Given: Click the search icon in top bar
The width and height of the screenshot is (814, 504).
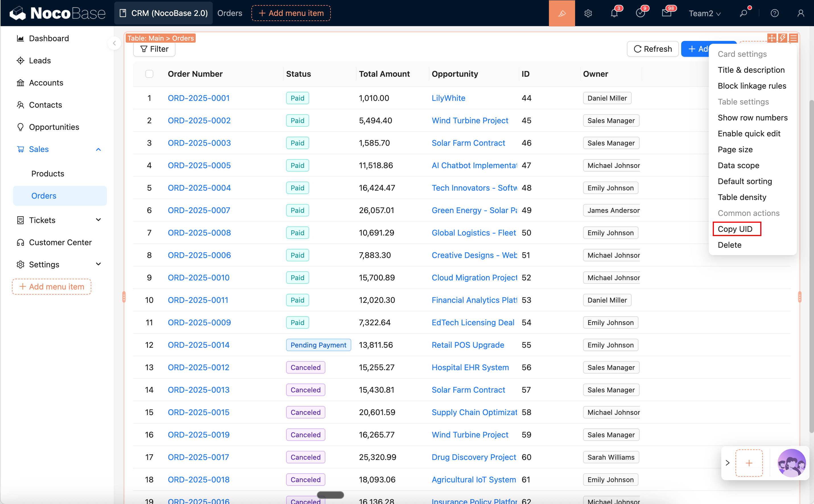Looking at the screenshot, I should (x=743, y=13).
